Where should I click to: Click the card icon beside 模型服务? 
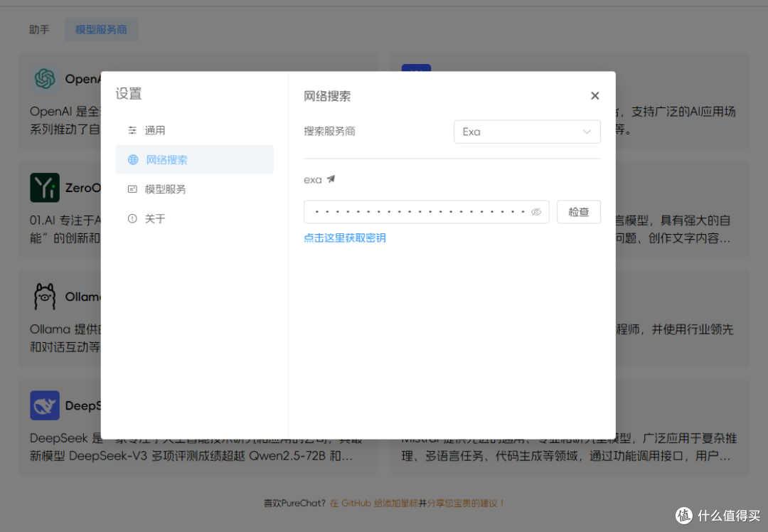pos(132,189)
